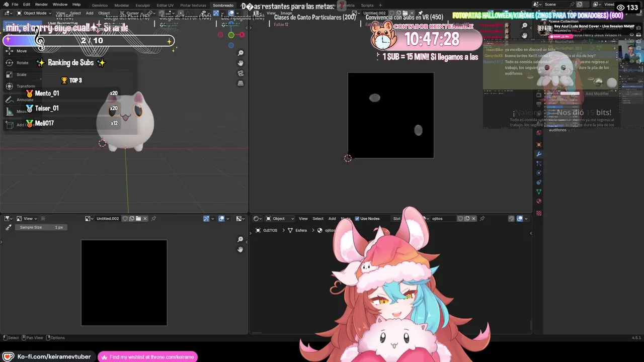Image resolution: width=644 pixels, height=362 pixels.
Task: Open the View menu in lower image editor
Action: tap(28, 219)
